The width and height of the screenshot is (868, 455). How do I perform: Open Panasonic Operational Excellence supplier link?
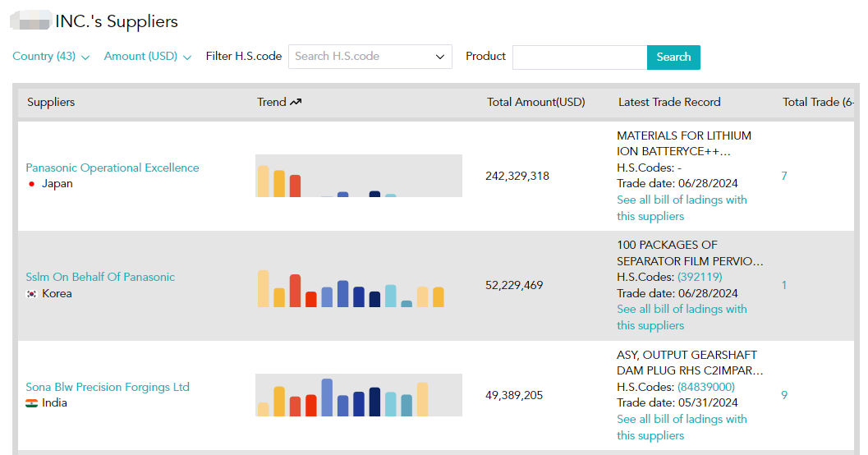coord(113,168)
